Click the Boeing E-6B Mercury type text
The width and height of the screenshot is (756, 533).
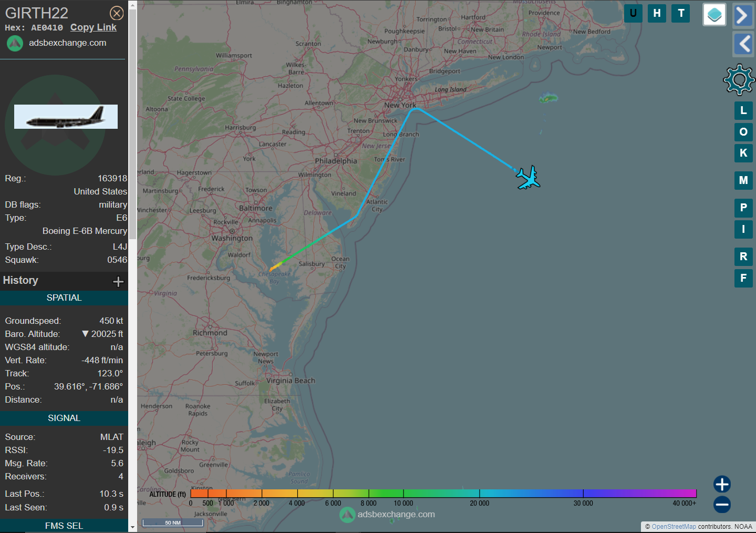[85, 231]
